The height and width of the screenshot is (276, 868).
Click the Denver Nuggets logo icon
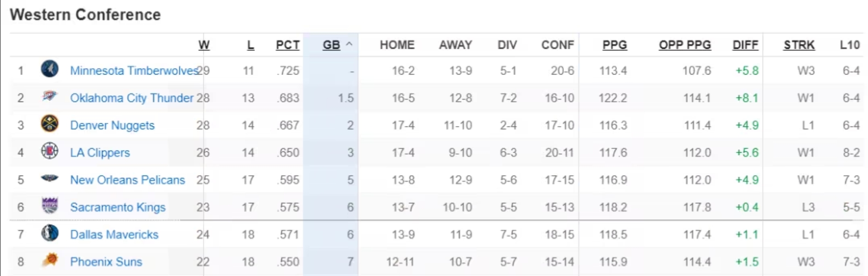(50, 124)
